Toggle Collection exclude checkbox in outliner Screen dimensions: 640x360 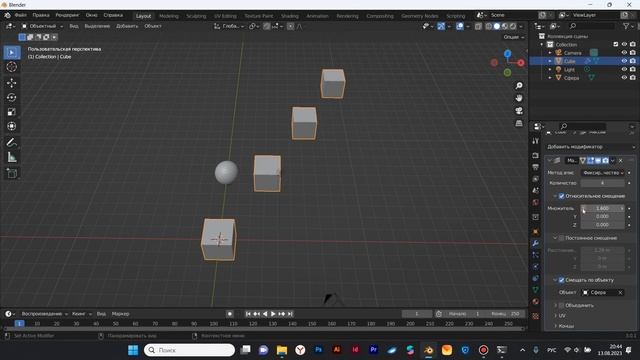pyautogui.click(x=616, y=44)
